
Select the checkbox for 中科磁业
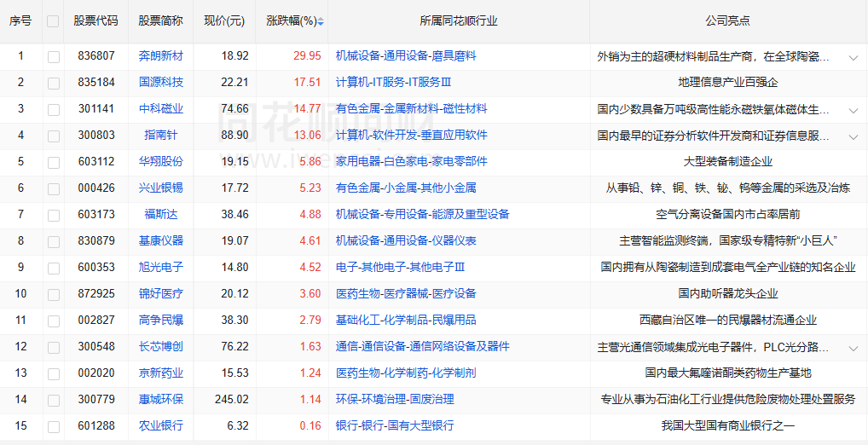pos(54,110)
